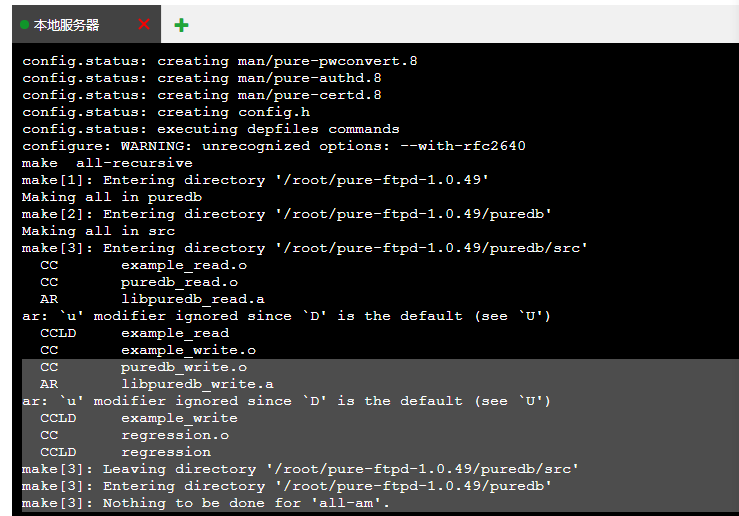The width and height of the screenshot is (739, 516).
Task: Click the 'AR libpuredb_read.a' line
Action: click(x=152, y=299)
